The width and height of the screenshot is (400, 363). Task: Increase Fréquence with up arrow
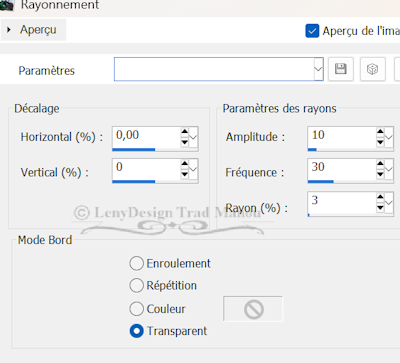point(380,164)
